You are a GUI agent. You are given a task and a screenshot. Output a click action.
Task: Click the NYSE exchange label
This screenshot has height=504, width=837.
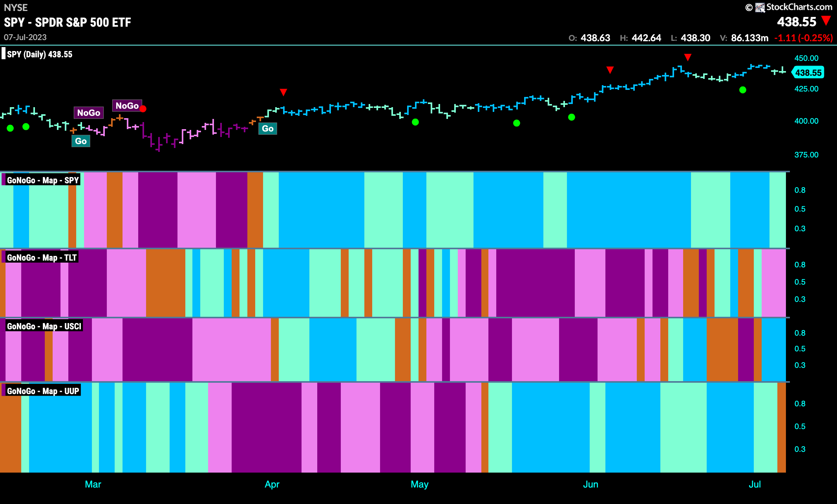point(16,7)
